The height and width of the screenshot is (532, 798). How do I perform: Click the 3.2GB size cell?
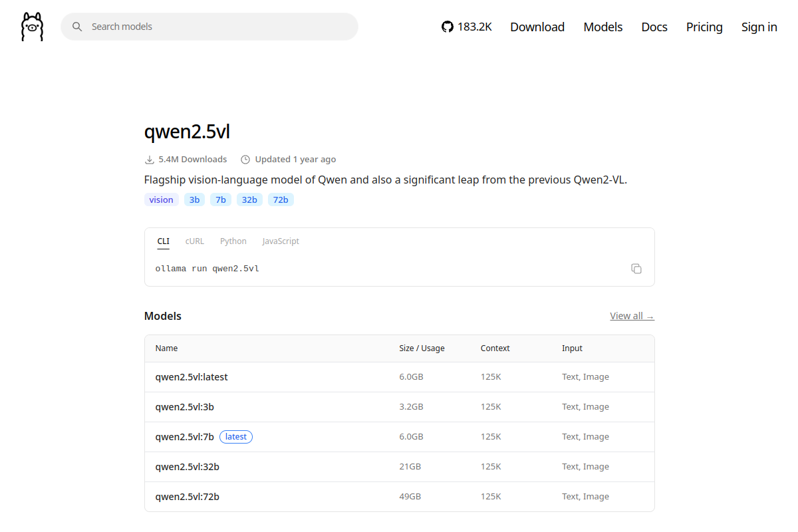point(412,407)
